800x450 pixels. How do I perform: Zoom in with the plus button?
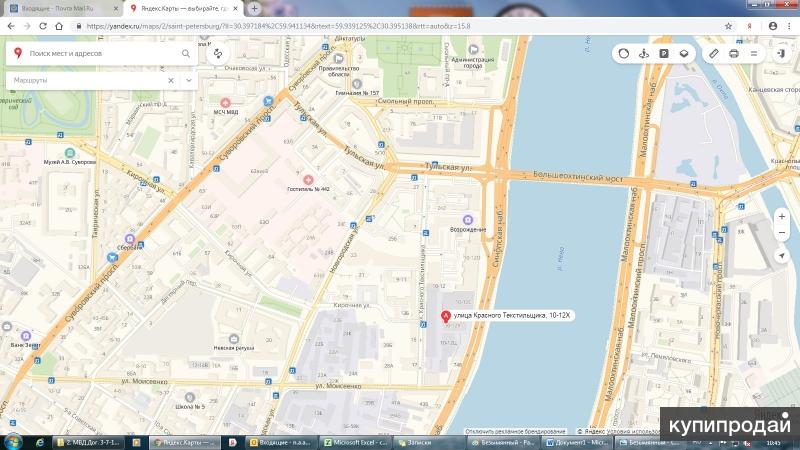(x=781, y=215)
